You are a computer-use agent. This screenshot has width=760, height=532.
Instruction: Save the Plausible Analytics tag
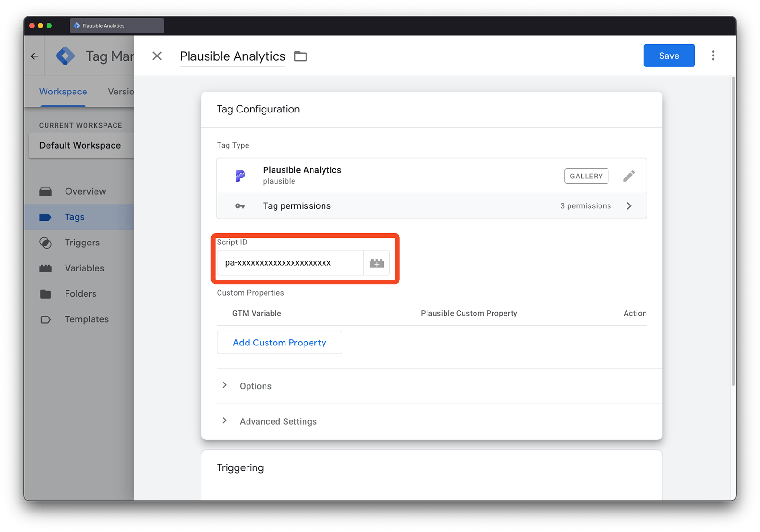668,55
